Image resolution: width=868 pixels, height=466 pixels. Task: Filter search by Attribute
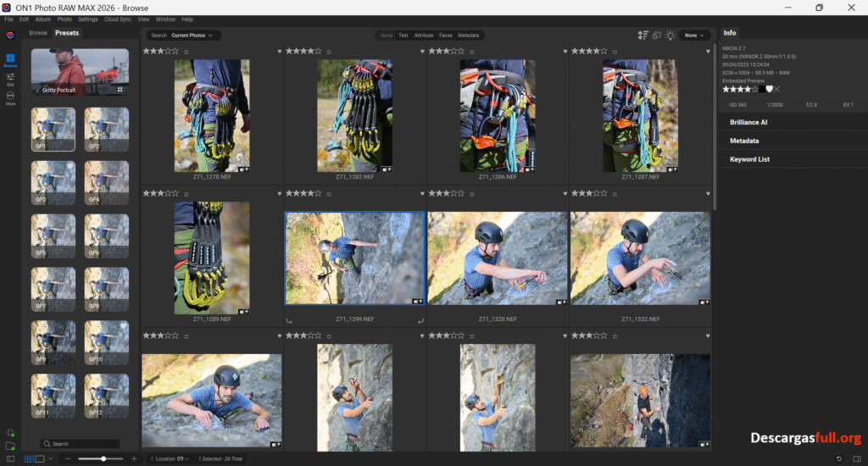tap(424, 36)
